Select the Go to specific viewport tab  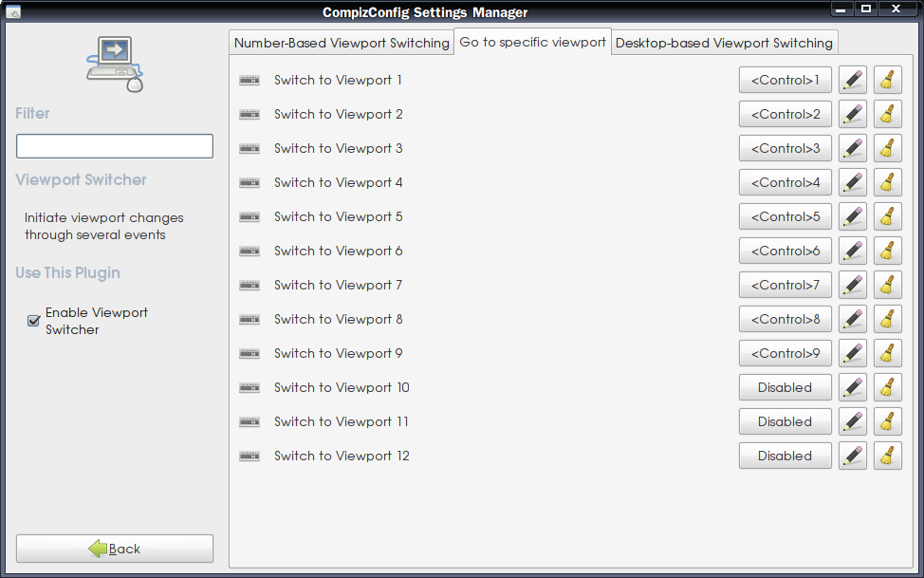[x=532, y=42]
